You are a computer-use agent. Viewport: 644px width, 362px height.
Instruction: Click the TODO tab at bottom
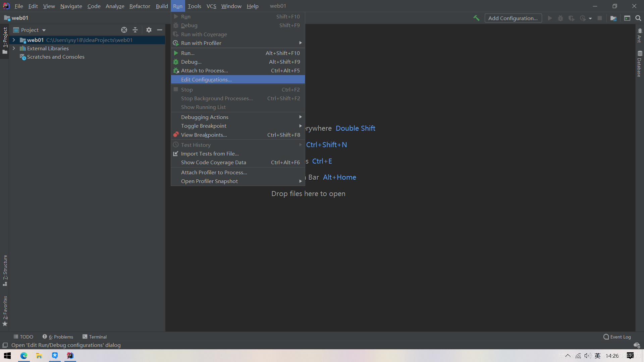[x=24, y=337]
